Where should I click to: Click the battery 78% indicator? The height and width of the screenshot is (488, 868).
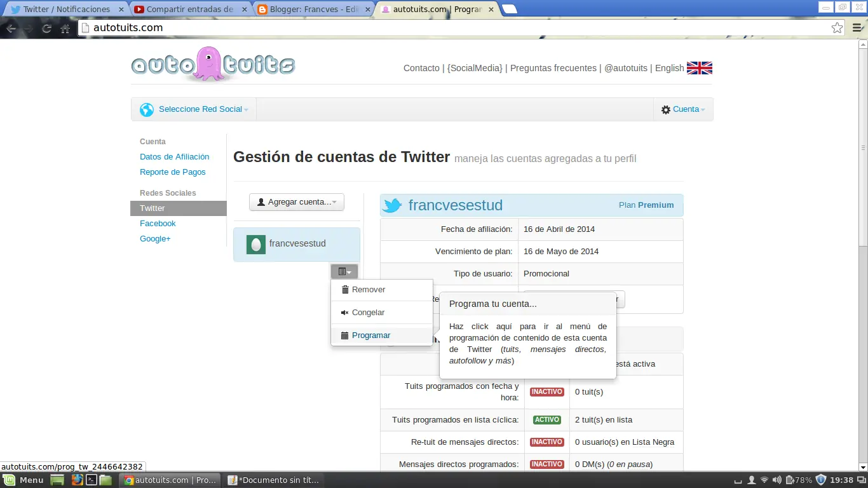pos(799,480)
